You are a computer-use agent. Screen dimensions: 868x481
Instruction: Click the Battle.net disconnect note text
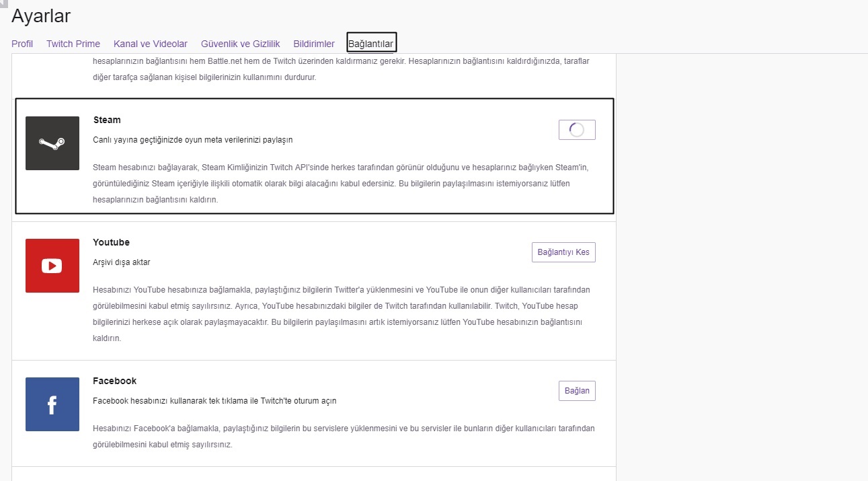click(341, 69)
